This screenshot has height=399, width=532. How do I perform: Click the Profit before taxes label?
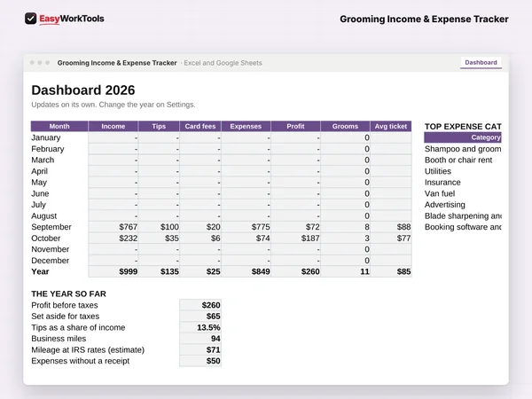65,305
